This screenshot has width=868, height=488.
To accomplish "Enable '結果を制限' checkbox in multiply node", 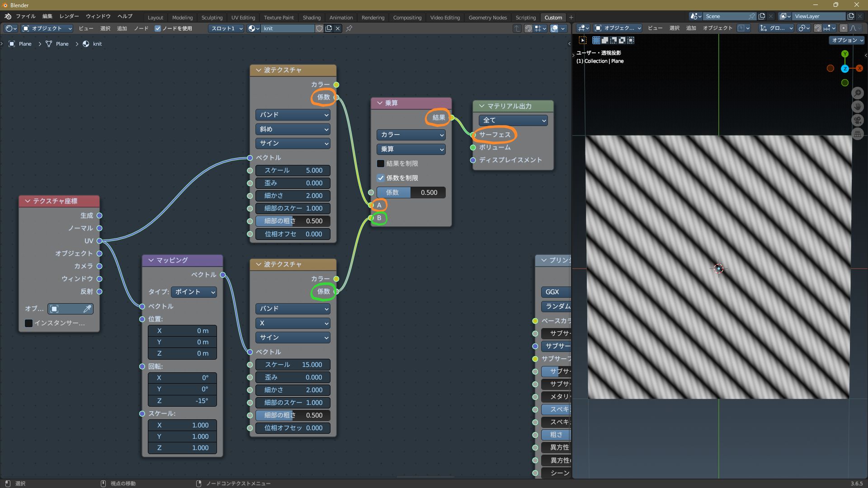I will [x=381, y=164].
